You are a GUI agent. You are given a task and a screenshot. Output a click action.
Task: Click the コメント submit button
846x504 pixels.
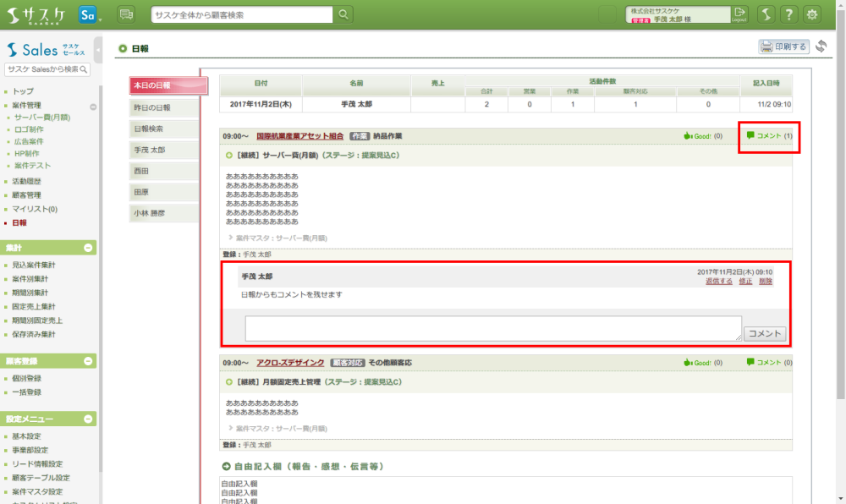click(765, 333)
